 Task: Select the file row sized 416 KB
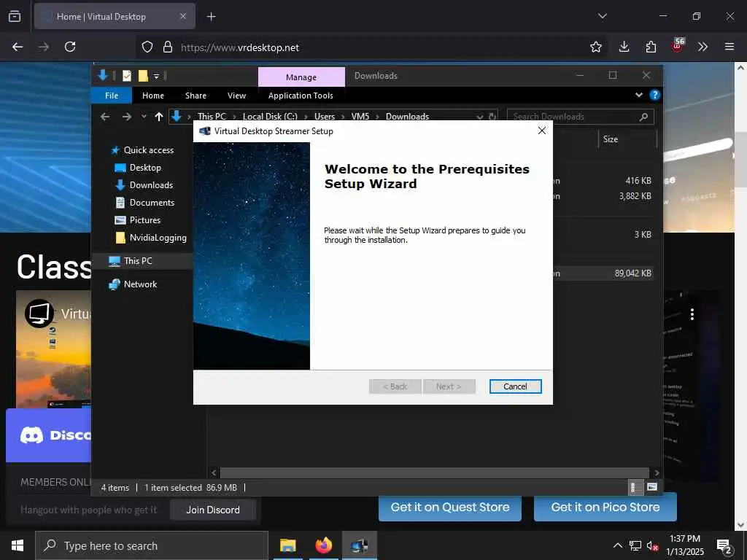click(605, 181)
